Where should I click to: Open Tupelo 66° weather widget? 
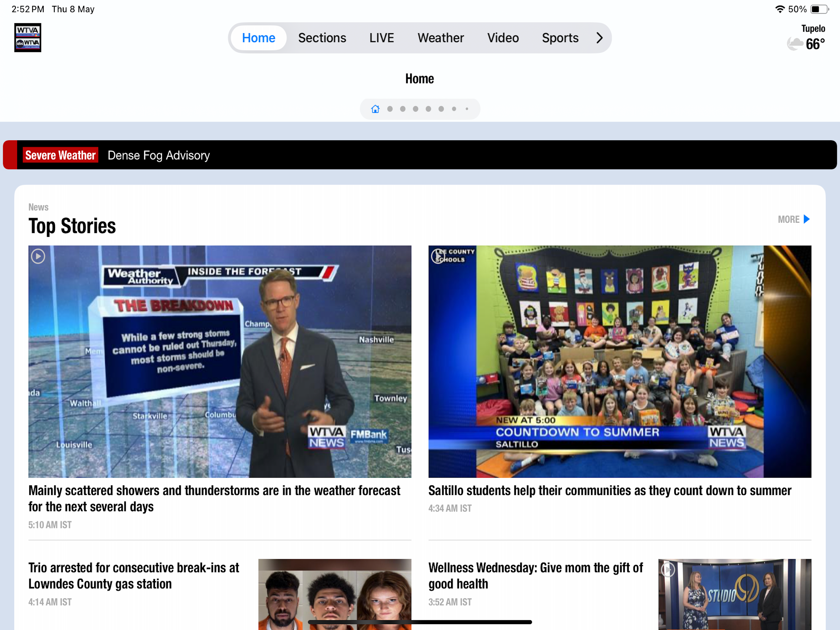806,38
